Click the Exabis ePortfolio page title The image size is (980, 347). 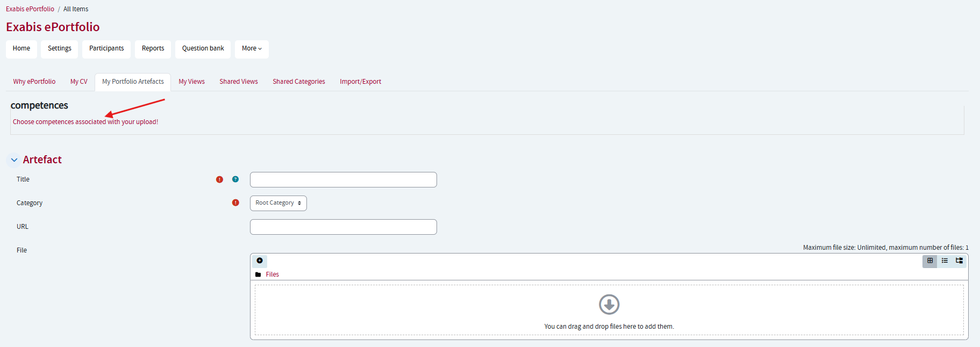pyautogui.click(x=53, y=27)
